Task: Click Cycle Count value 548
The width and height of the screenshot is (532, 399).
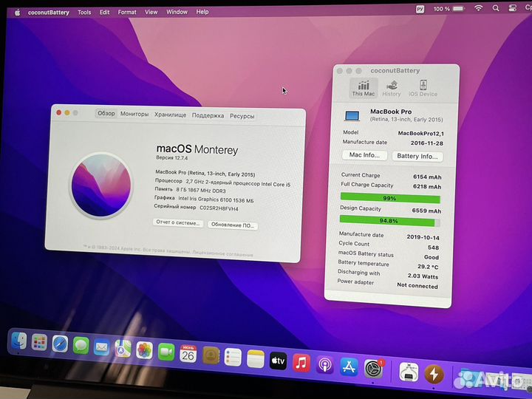Action: pos(433,248)
